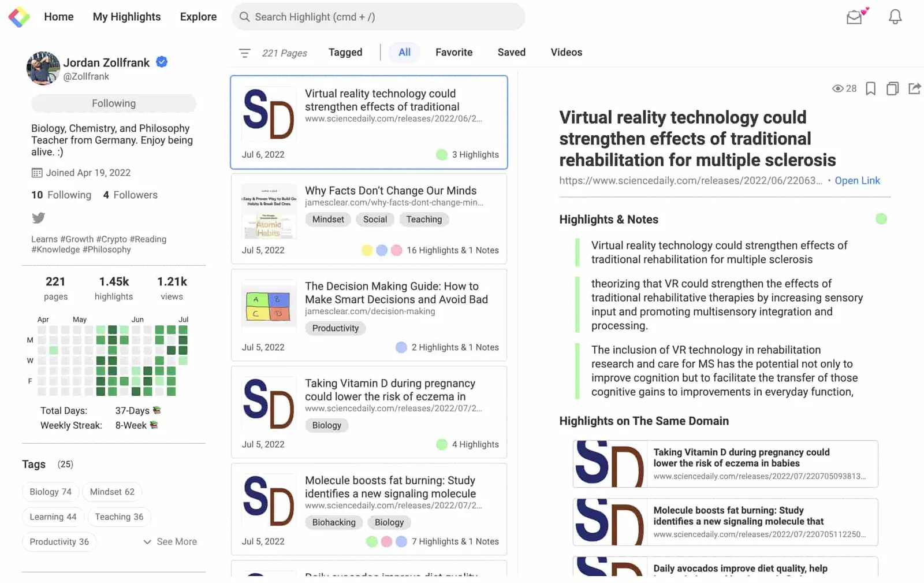Click the yellow dot on Why Facts card
This screenshot has height=583, width=924.
pos(367,250)
